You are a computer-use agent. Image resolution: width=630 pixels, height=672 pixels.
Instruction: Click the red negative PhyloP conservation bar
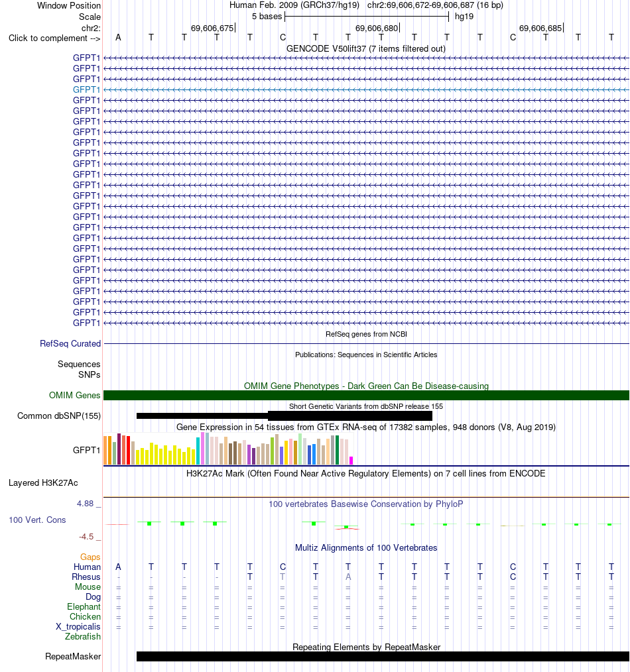pos(347,528)
